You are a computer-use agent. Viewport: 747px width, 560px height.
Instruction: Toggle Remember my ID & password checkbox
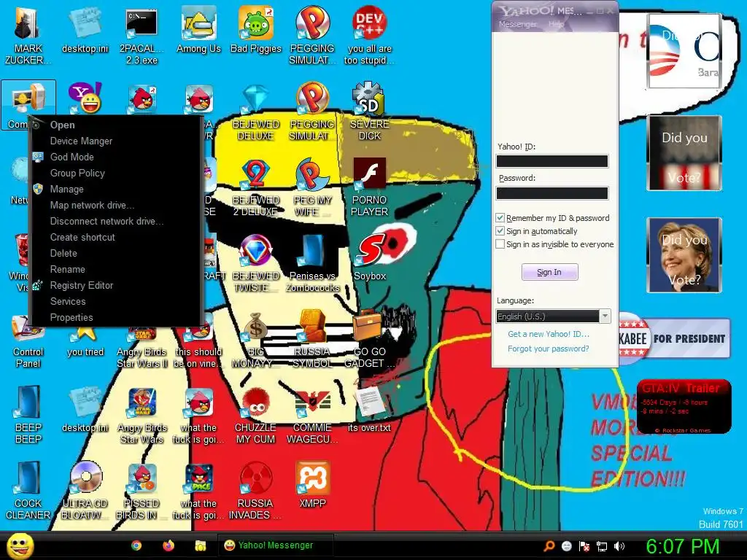click(500, 217)
